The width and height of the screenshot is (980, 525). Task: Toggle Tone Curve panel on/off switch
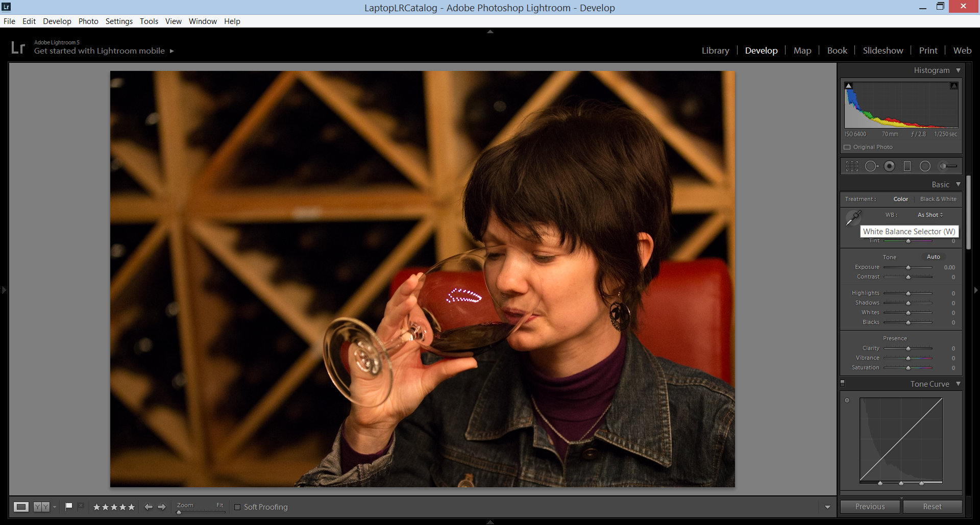click(843, 383)
